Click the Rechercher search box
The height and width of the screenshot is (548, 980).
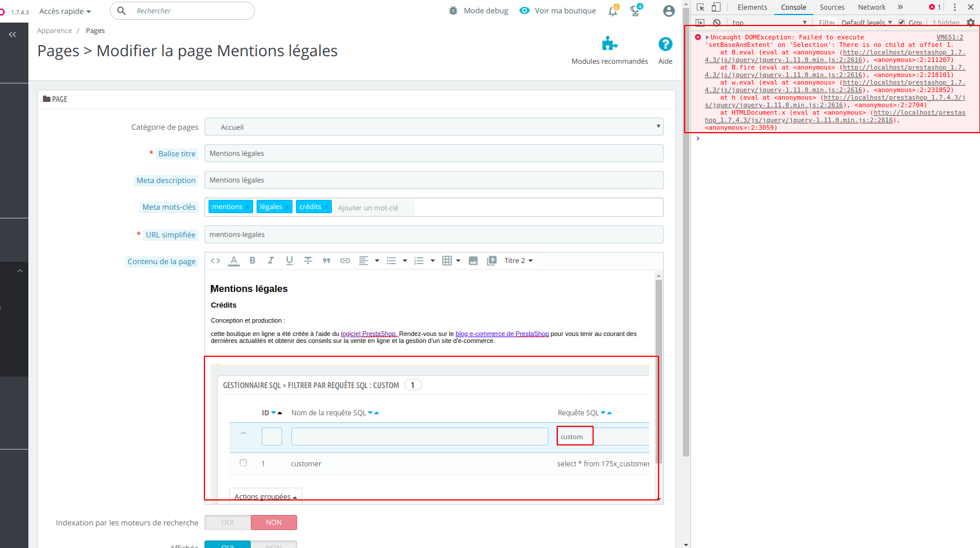182,11
